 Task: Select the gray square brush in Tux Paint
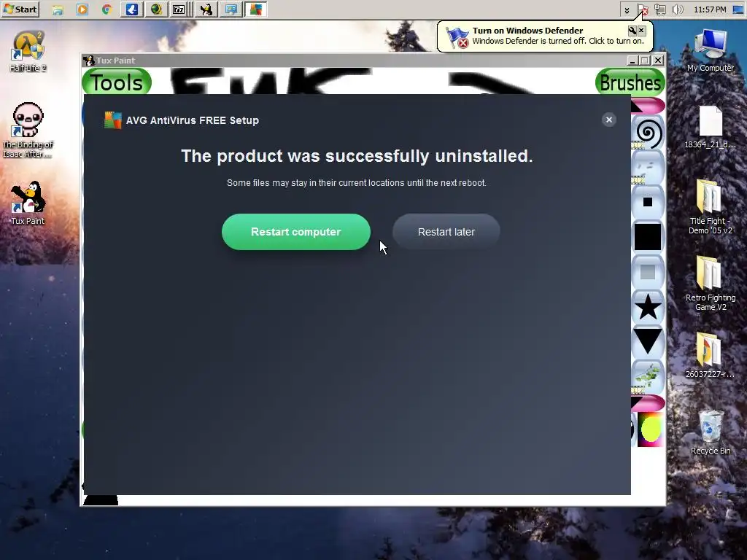click(648, 272)
